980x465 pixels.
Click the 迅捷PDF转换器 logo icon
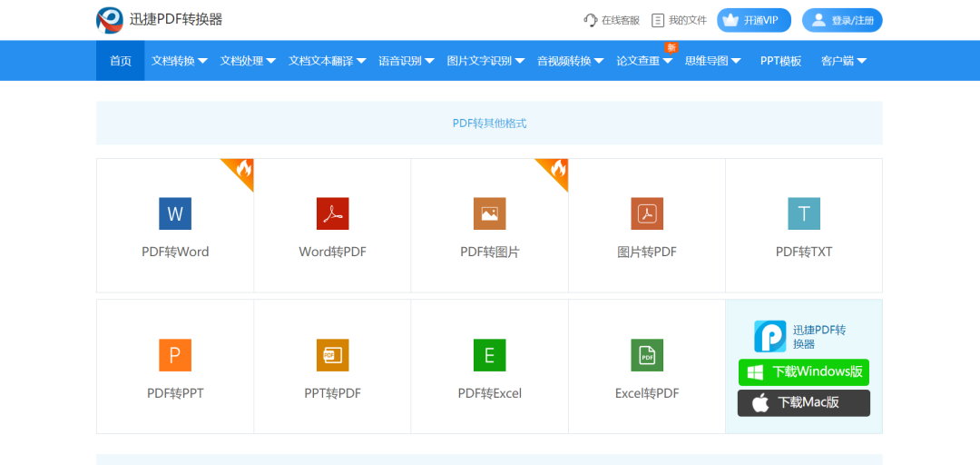110,20
